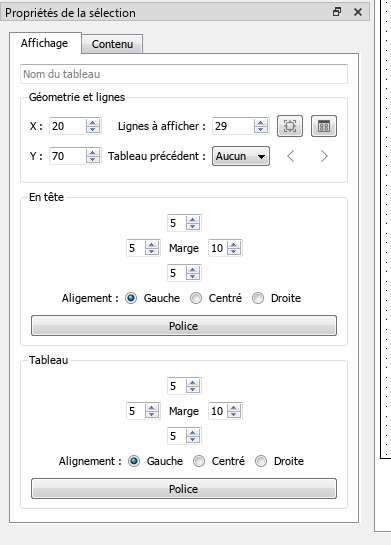Choose Gauche alignment in Tableau section

[134, 461]
